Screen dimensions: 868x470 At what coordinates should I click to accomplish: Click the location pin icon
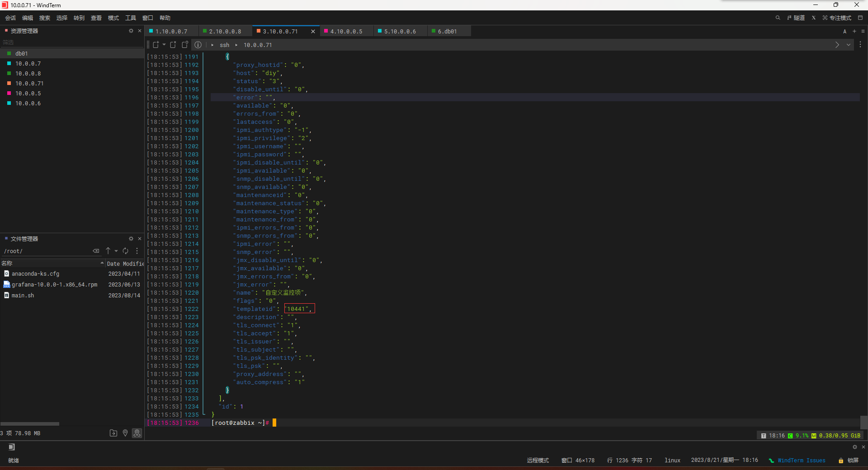point(125,433)
